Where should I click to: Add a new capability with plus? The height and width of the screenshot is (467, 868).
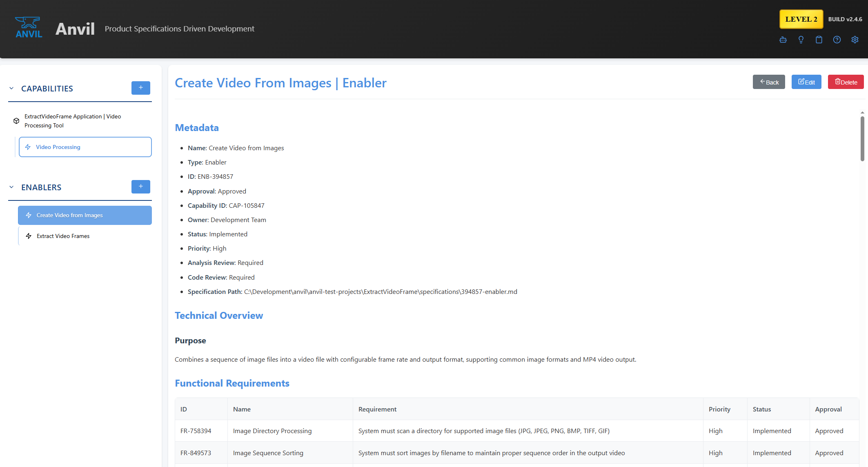140,88
